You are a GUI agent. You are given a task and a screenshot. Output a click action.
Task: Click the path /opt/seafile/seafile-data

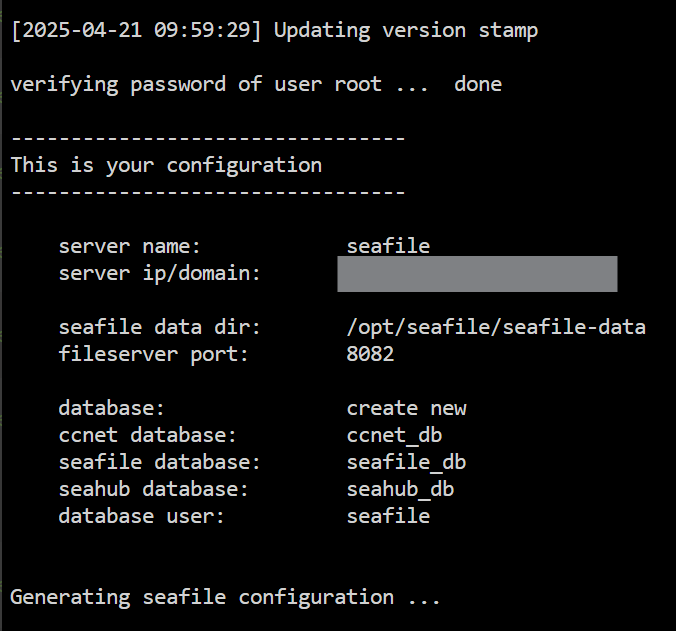496,328
